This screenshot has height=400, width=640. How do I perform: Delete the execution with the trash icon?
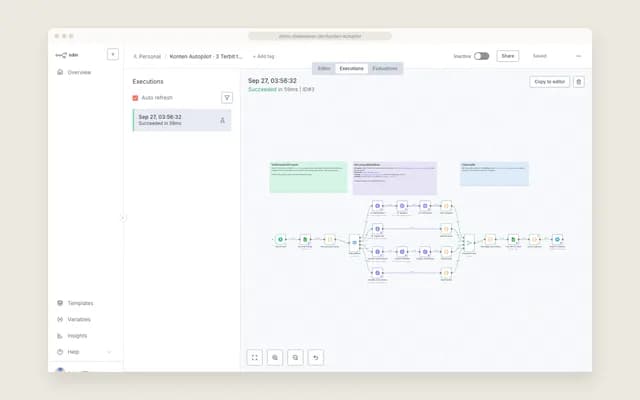coord(579,82)
